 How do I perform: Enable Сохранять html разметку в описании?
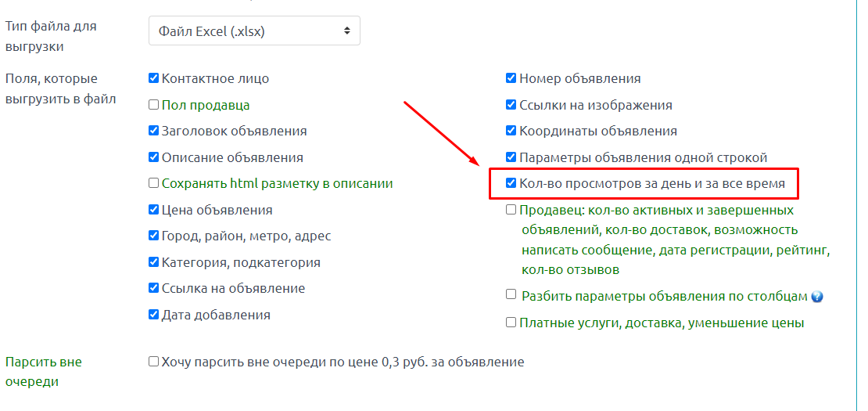[154, 182]
